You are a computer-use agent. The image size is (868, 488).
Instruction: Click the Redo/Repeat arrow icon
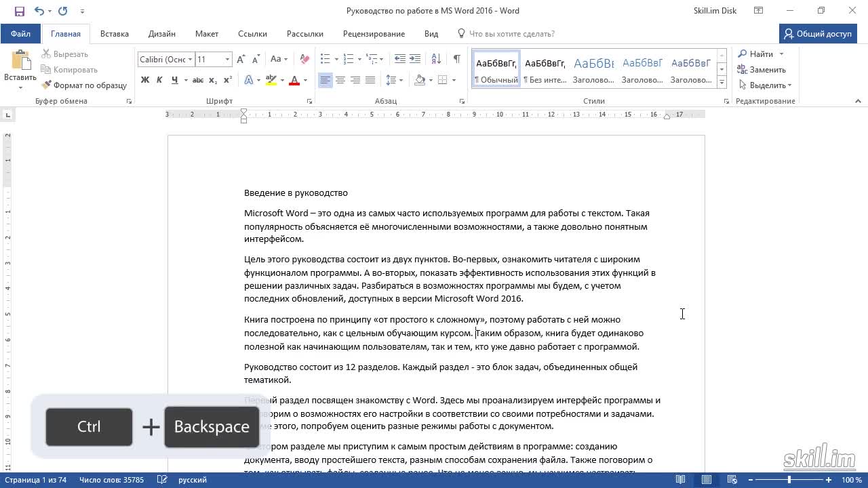(x=63, y=11)
